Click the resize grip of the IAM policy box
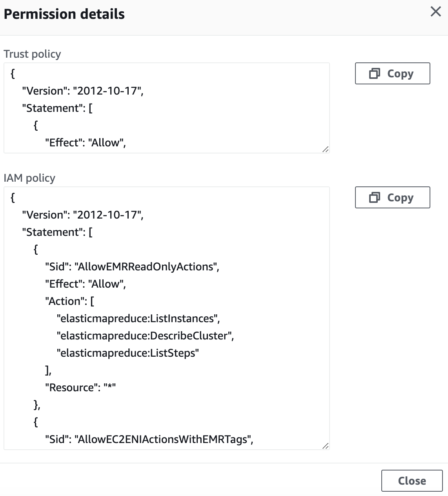 click(325, 446)
